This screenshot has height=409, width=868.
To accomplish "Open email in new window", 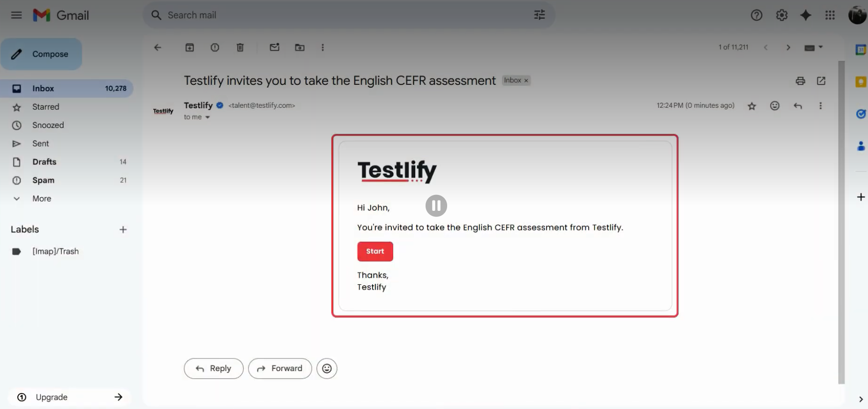I will click(x=821, y=81).
